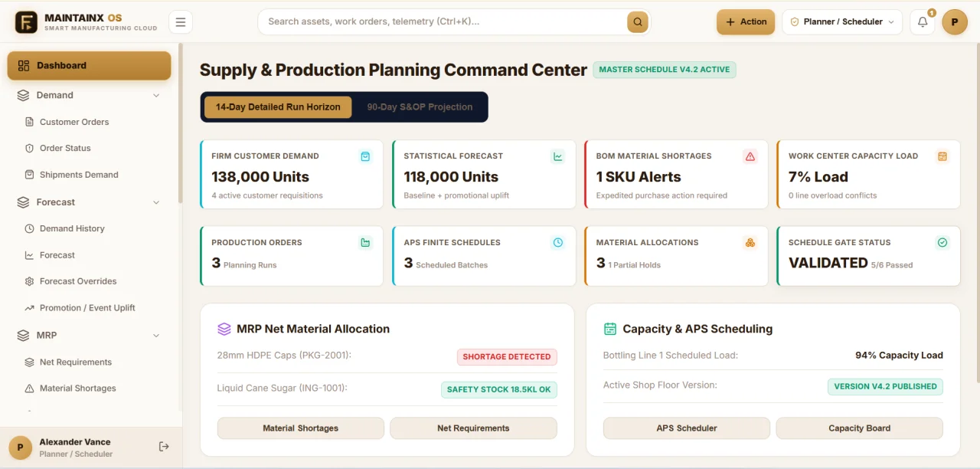
Task: Click the 138,000 Units value
Action: tap(260, 177)
